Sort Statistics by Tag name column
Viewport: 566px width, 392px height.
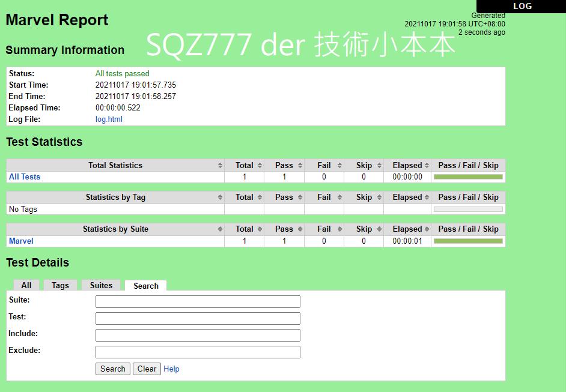(x=220, y=198)
